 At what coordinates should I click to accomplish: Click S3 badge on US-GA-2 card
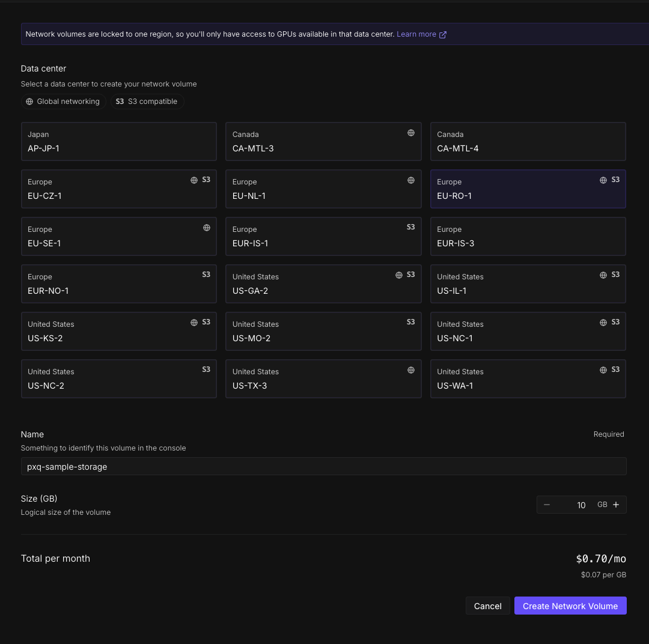410,275
